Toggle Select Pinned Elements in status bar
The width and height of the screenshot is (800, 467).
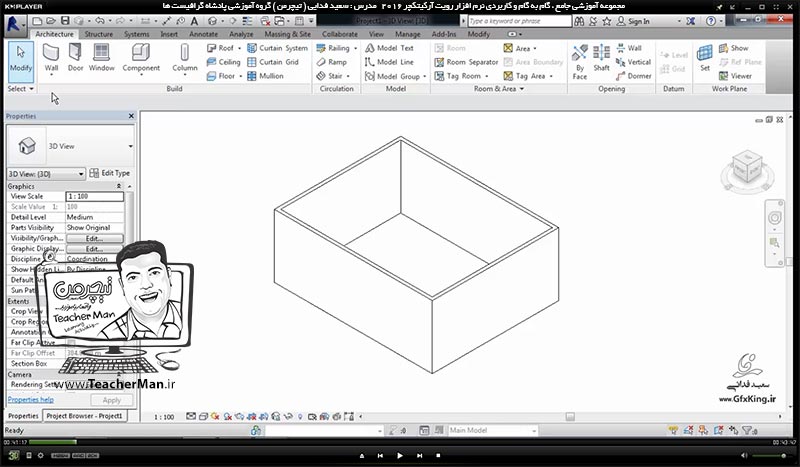click(703, 430)
